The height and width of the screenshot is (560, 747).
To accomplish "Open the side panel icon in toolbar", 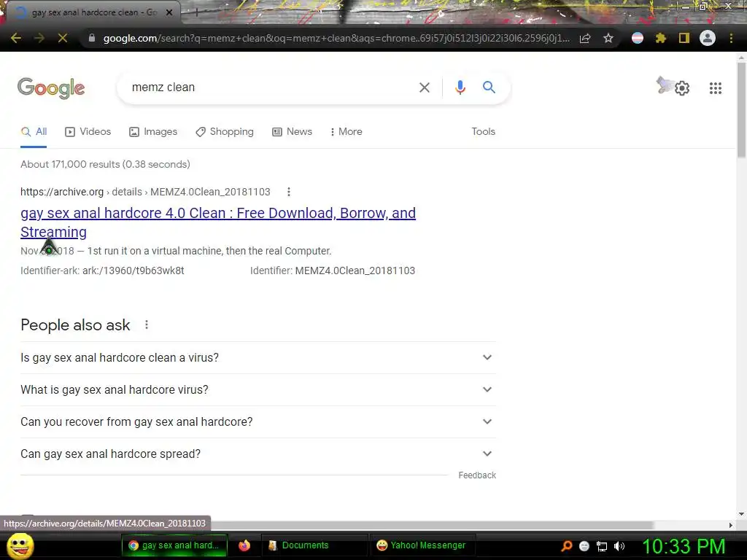I will [x=684, y=38].
